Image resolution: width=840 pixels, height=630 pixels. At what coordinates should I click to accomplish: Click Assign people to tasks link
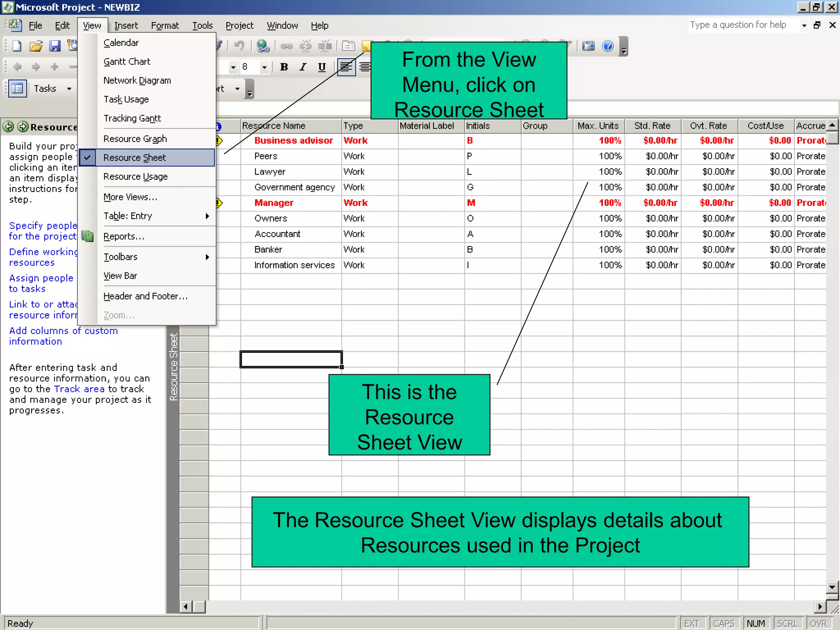point(41,283)
